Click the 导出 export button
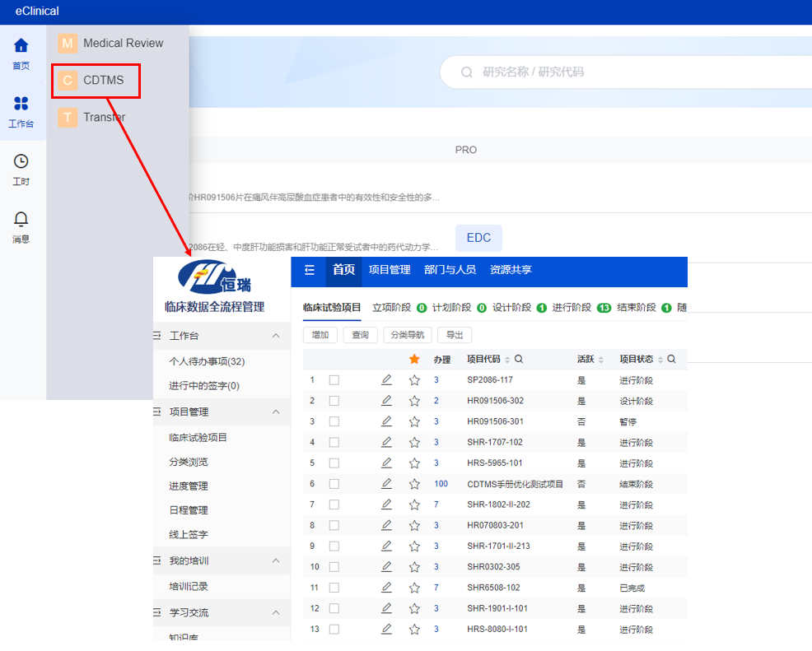 pyautogui.click(x=455, y=335)
